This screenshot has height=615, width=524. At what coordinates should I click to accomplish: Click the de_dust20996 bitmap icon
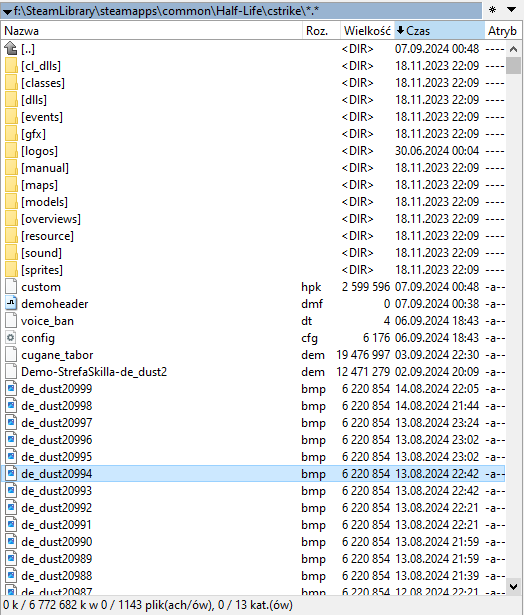point(11,440)
